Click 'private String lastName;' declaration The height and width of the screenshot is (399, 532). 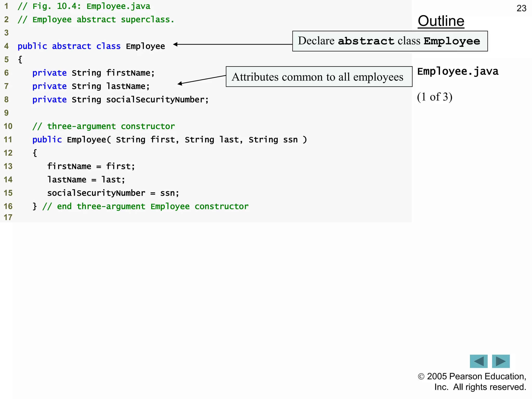91,86
